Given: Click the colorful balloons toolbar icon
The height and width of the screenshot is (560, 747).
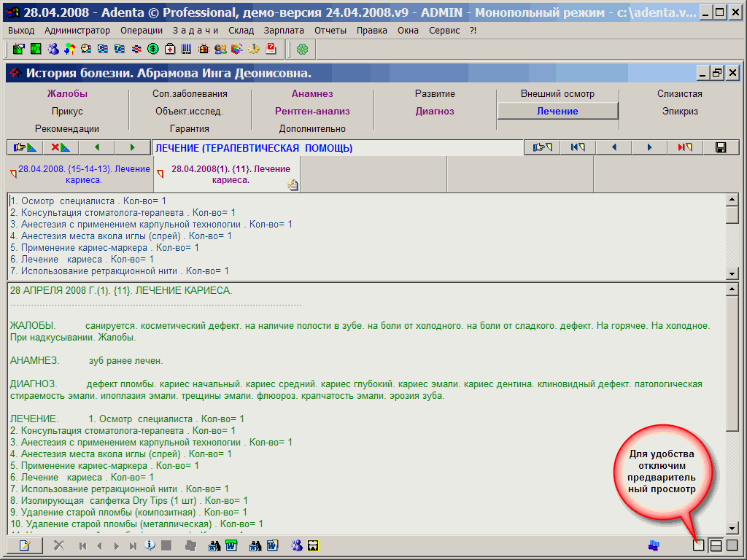Looking at the screenshot, I should click(x=69, y=49).
